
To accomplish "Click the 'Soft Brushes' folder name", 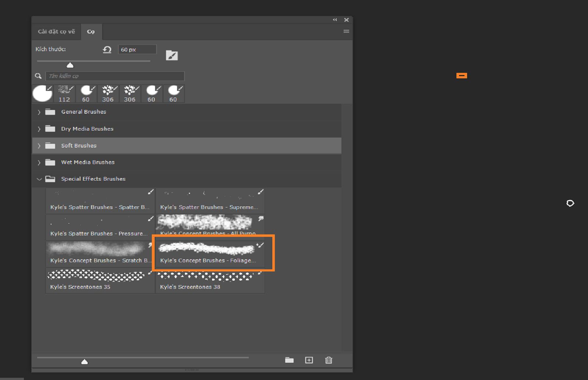I will click(x=79, y=146).
